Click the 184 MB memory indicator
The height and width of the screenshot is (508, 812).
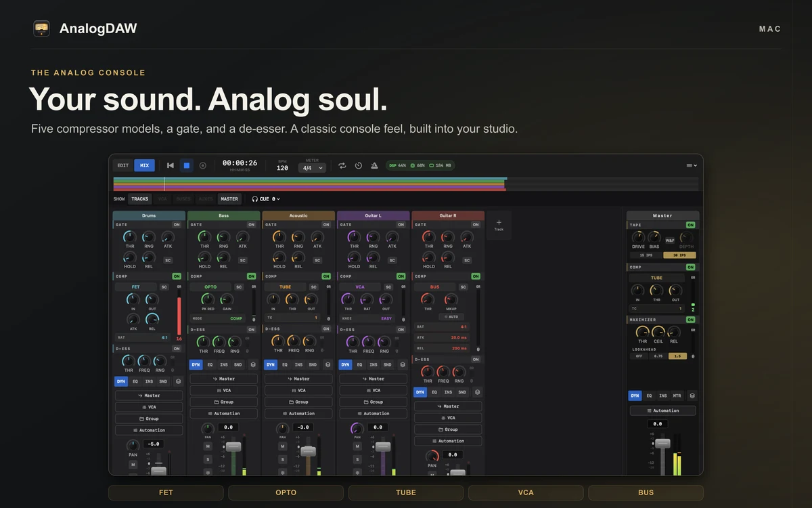(441, 165)
